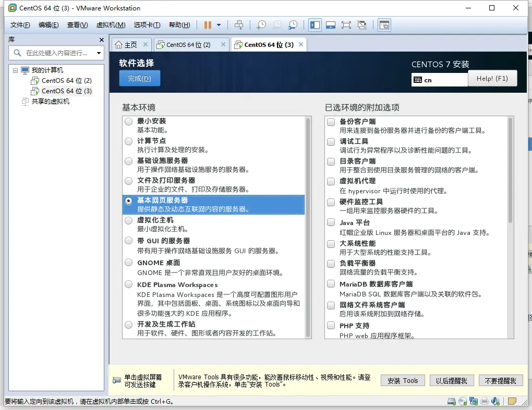Select the 基础设施服务器 radio button
The width and height of the screenshot is (532, 410).
(x=129, y=161)
